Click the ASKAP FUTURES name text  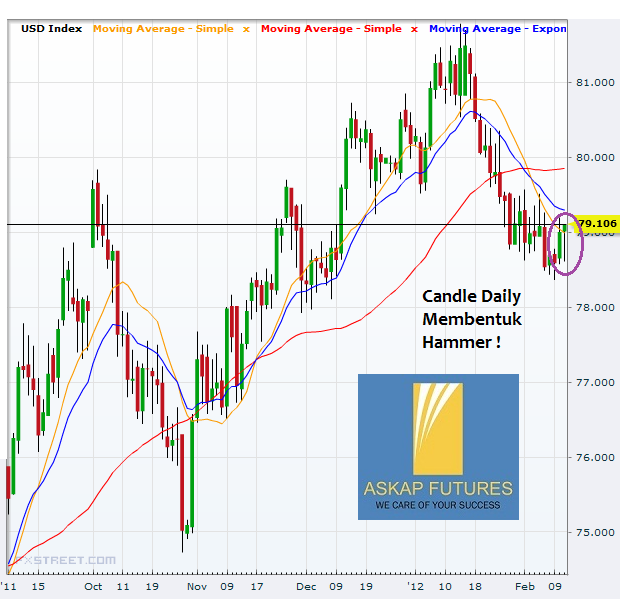pyautogui.click(x=438, y=489)
